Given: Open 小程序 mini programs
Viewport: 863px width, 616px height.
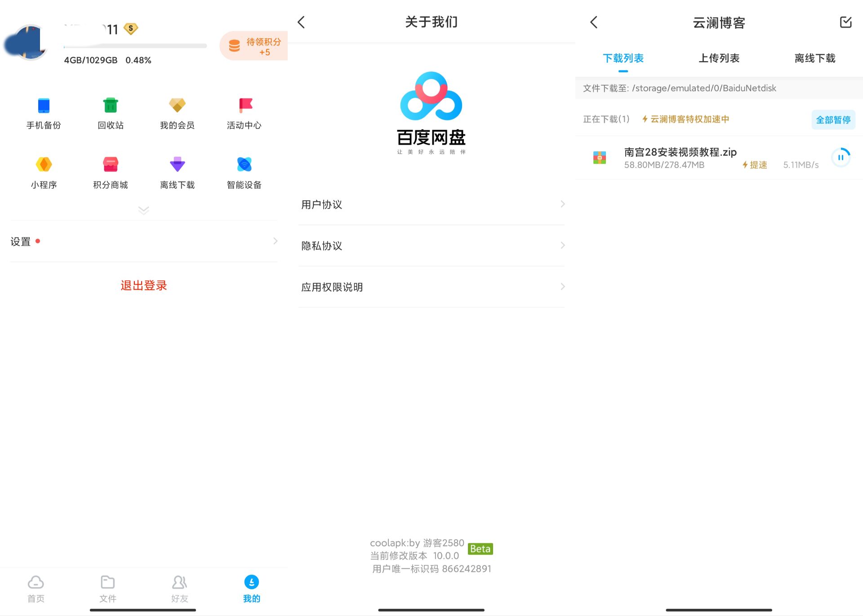Looking at the screenshot, I should (x=43, y=172).
